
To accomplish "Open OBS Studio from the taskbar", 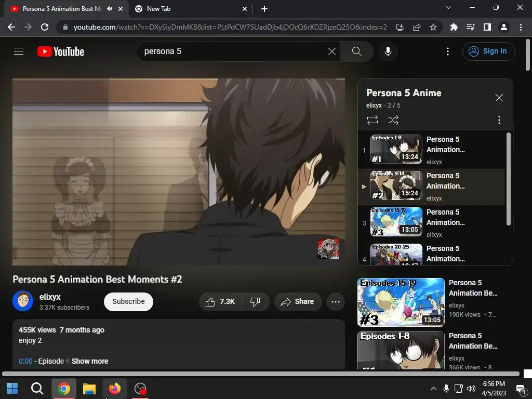I will [140, 389].
